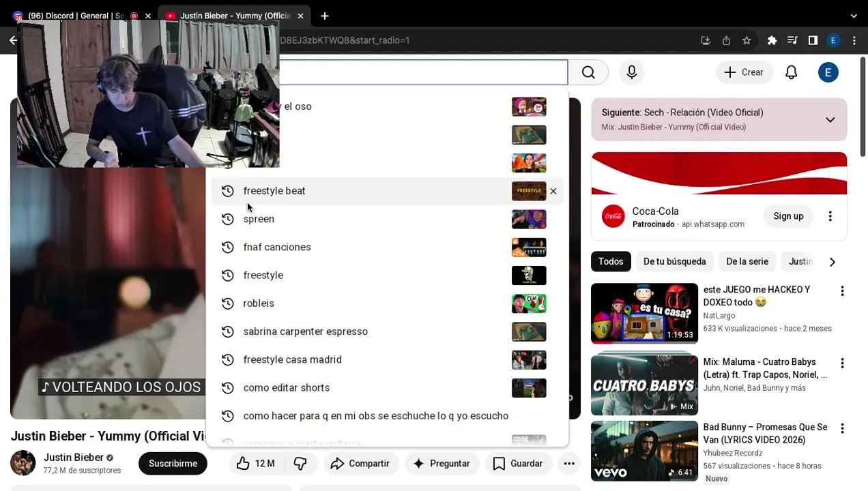Viewport: 868px width, 491px height.
Task: Open a new Chrome tab with plus
Action: [325, 16]
